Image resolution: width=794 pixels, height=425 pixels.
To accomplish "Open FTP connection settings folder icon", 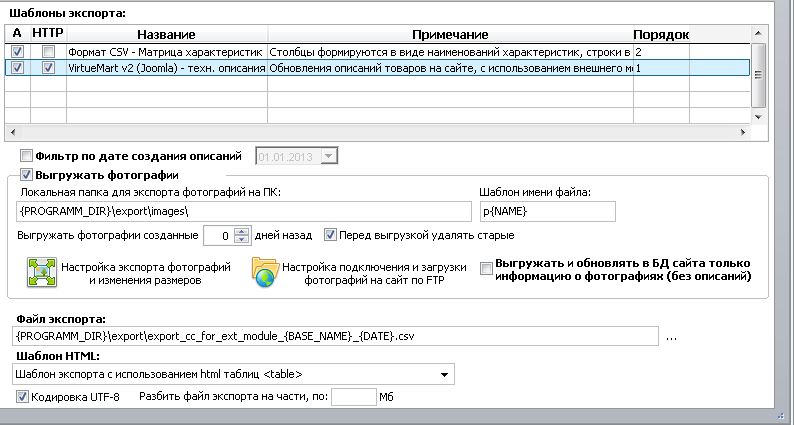I will (265, 273).
